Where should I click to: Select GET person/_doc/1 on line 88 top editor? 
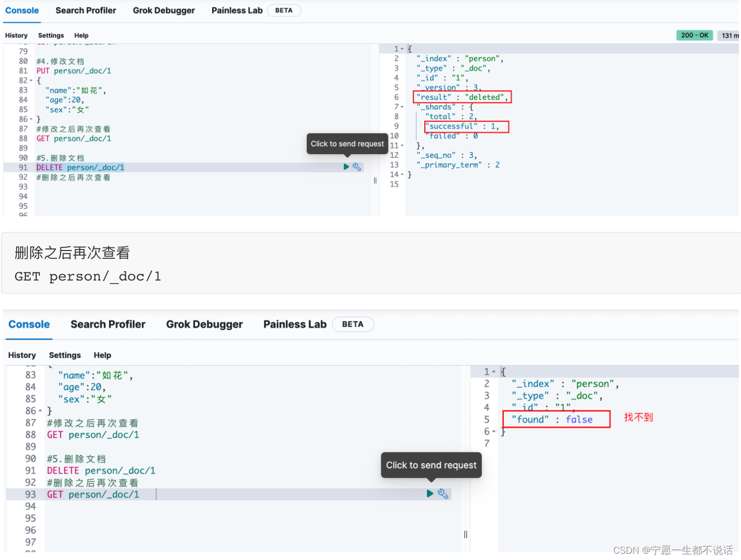point(73,139)
